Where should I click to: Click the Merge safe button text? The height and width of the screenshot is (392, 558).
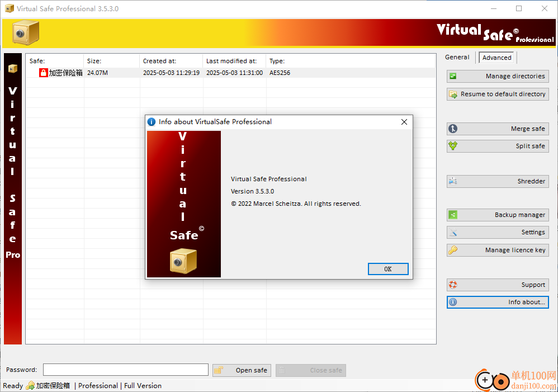(x=528, y=129)
